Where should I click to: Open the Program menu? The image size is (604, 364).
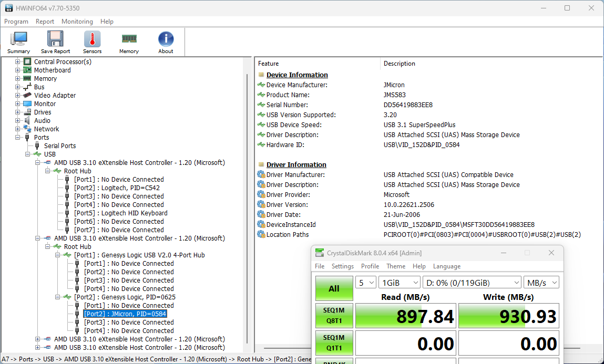16,22
